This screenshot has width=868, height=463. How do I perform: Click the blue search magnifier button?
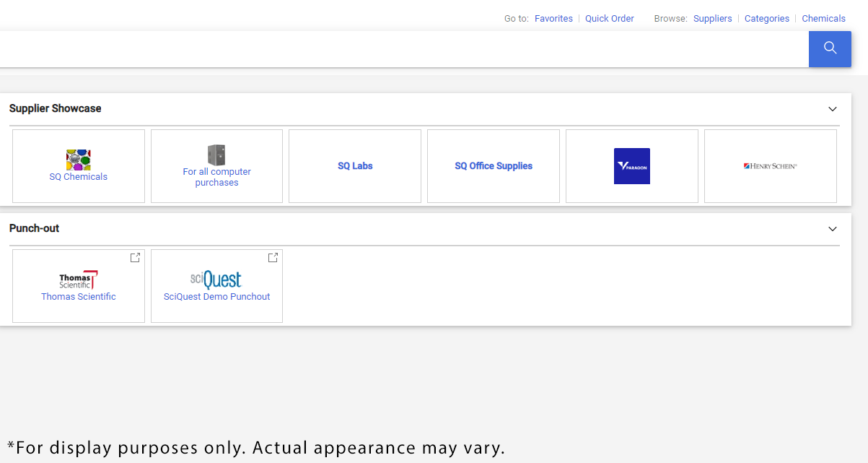tap(830, 49)
